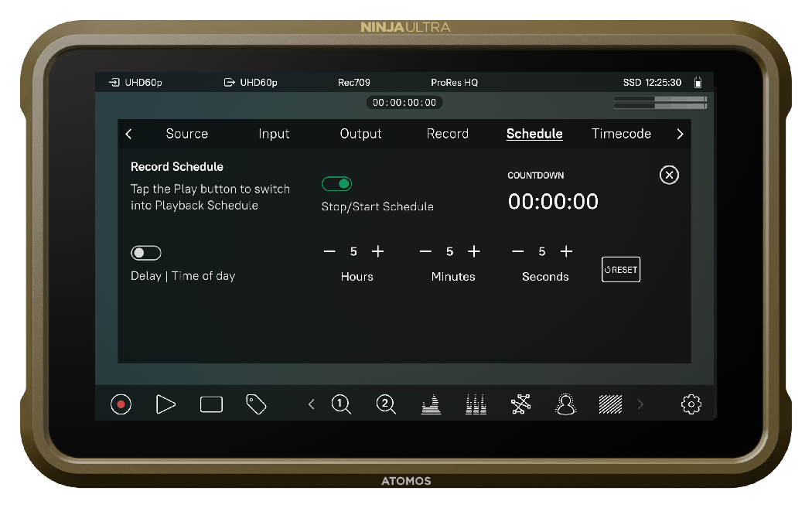Screen dimensions: 812x508
Task: Tap the red Record button
Action: (121, 404)
